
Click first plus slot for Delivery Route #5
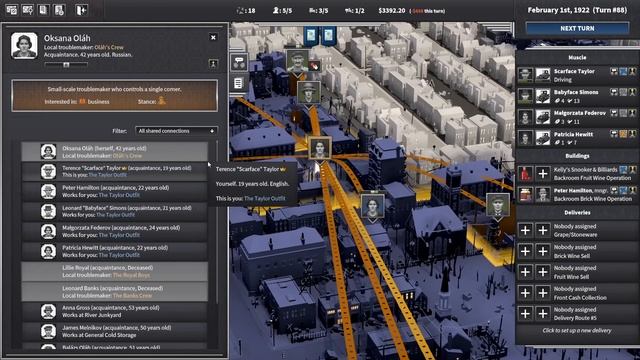pos(525,314)
